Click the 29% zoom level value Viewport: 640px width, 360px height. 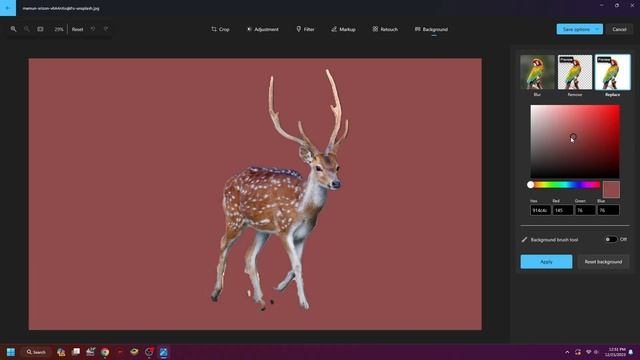59,29
